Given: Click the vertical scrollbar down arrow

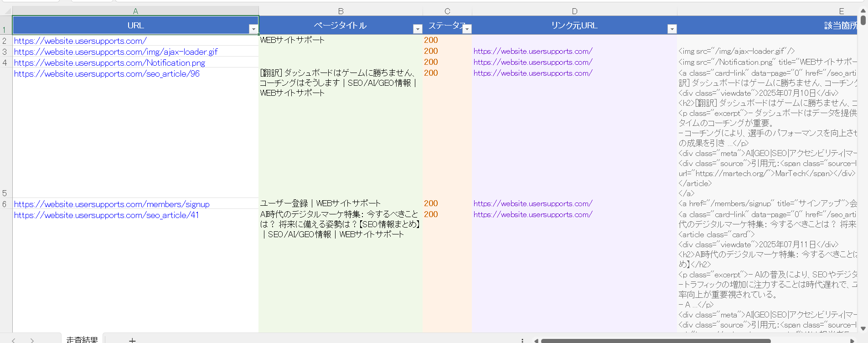Looking at the screenshot, I should pyautogui.click(x=863, y=328).
